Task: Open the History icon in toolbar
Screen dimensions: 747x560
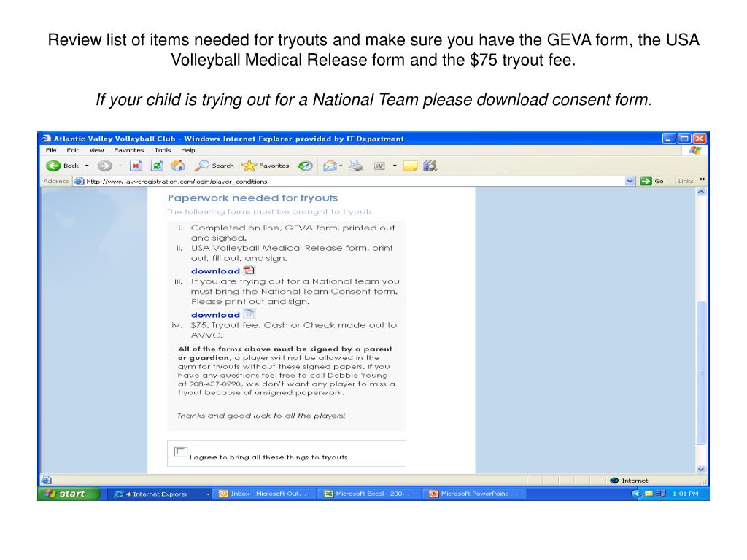Action: coord(305,166)
